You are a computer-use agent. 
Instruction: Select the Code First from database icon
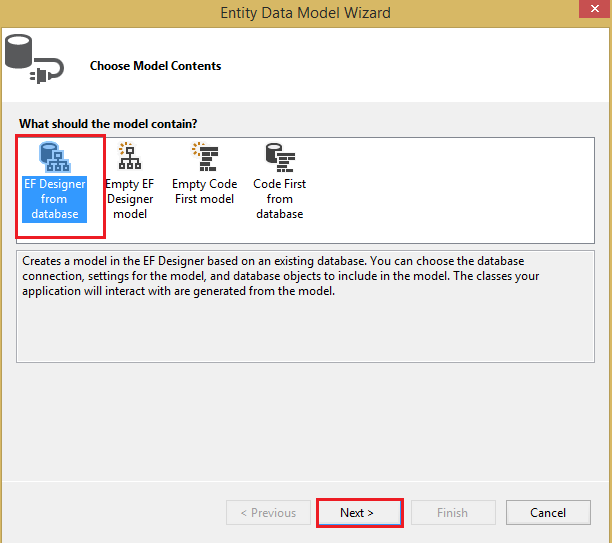click(279, 156)
